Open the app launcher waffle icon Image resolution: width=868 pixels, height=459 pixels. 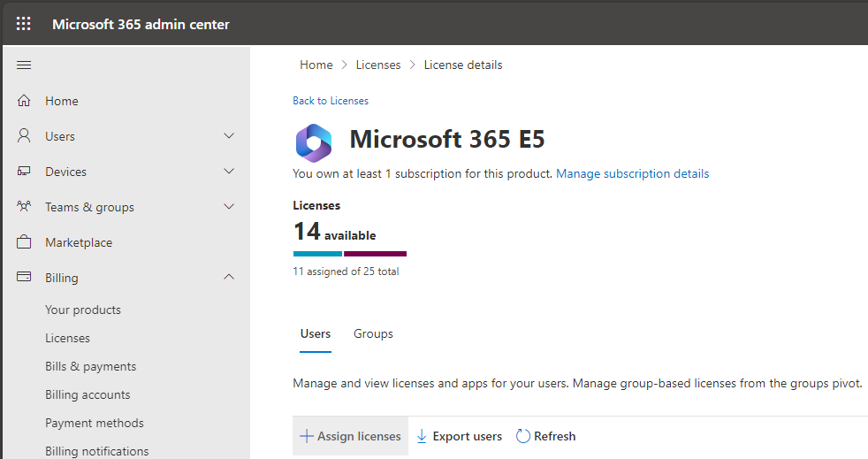(23, 24)
